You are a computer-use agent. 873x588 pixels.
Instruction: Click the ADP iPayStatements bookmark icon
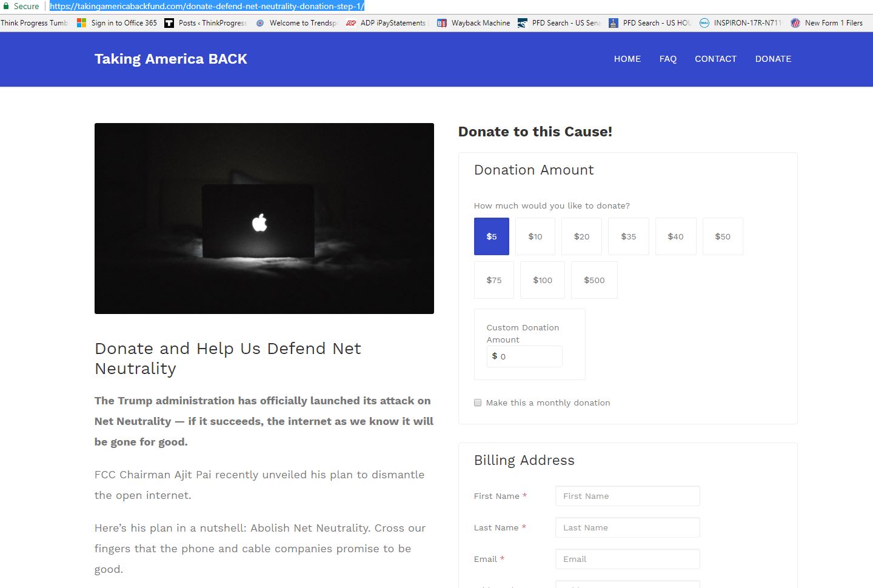(x=351, y=23)
